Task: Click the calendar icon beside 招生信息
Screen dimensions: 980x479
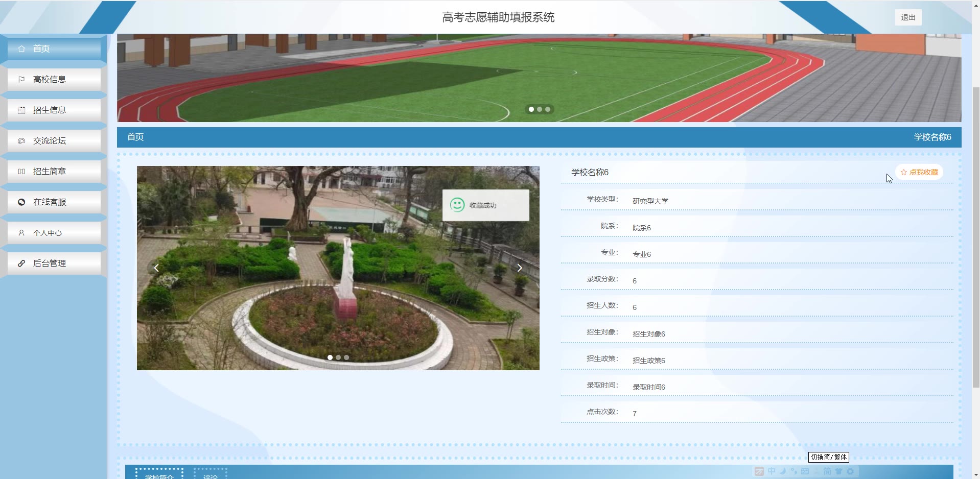Action: 21,110
